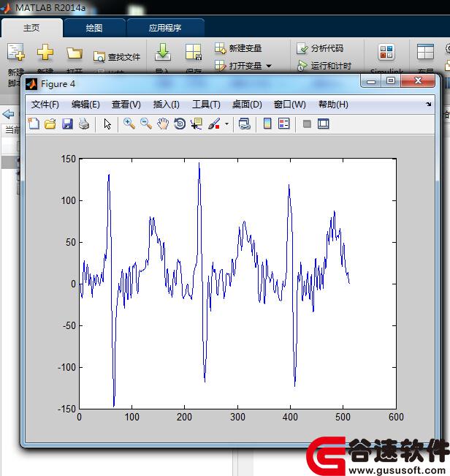Close the Figure 4 window

[418, 80]
